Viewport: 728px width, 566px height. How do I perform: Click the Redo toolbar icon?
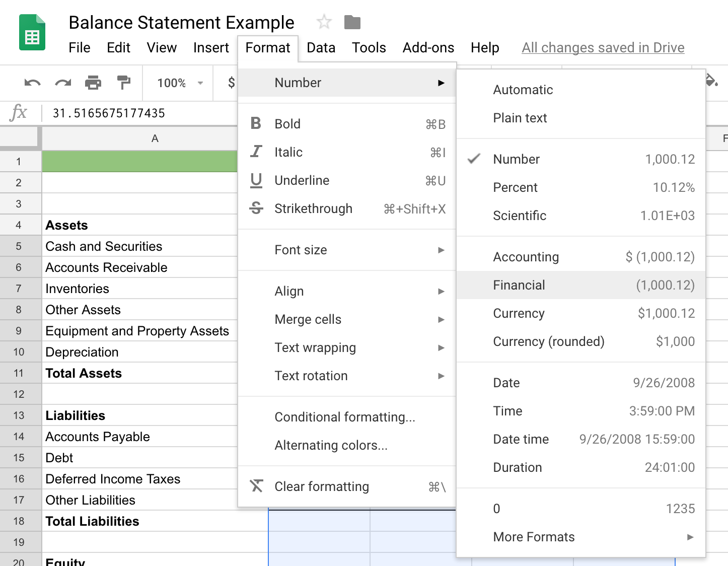(63, 83)
